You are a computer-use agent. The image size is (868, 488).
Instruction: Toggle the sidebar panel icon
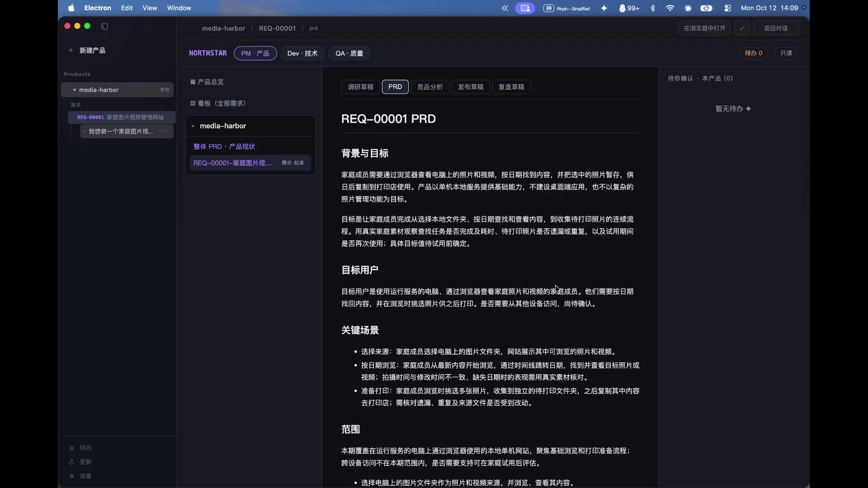[104, 26]
